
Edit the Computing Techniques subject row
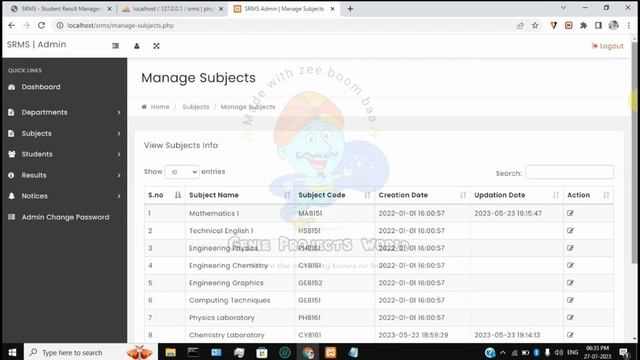(x=570, y=300)
